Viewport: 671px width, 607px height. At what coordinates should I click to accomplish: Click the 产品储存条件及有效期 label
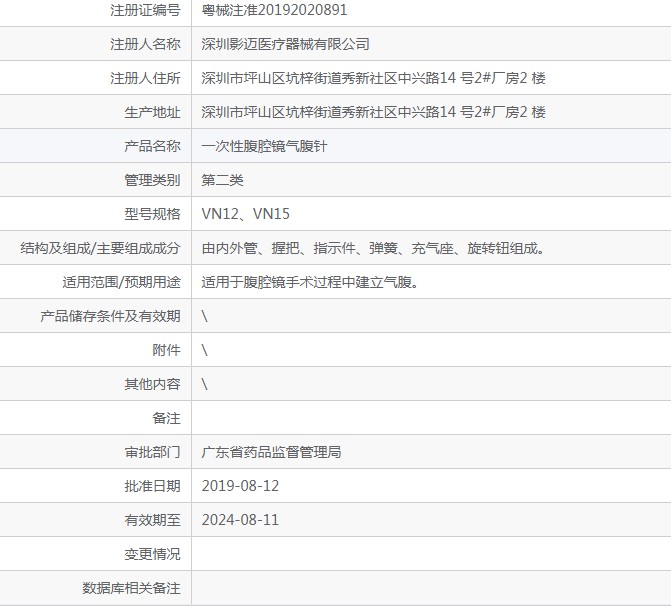pyautogui.click(x=110, y=316)
